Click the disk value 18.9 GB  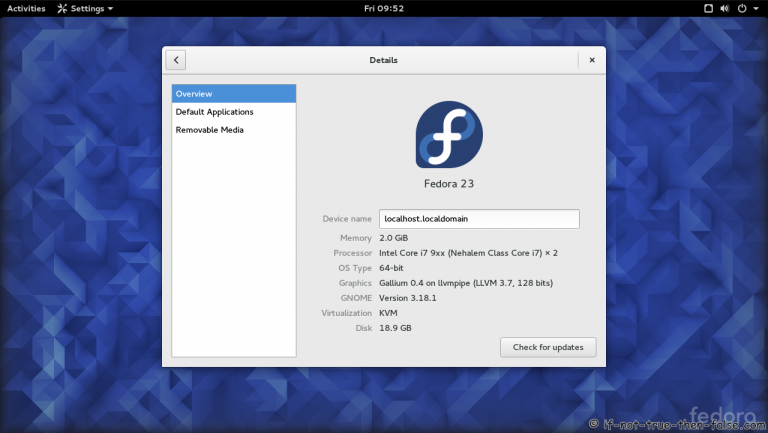click(x=395, y=328)
